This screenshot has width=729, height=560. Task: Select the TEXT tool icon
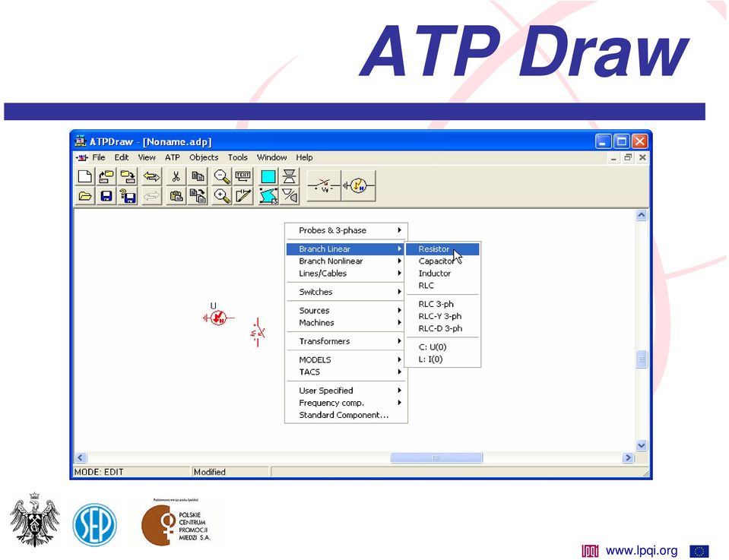pos(243,176)
